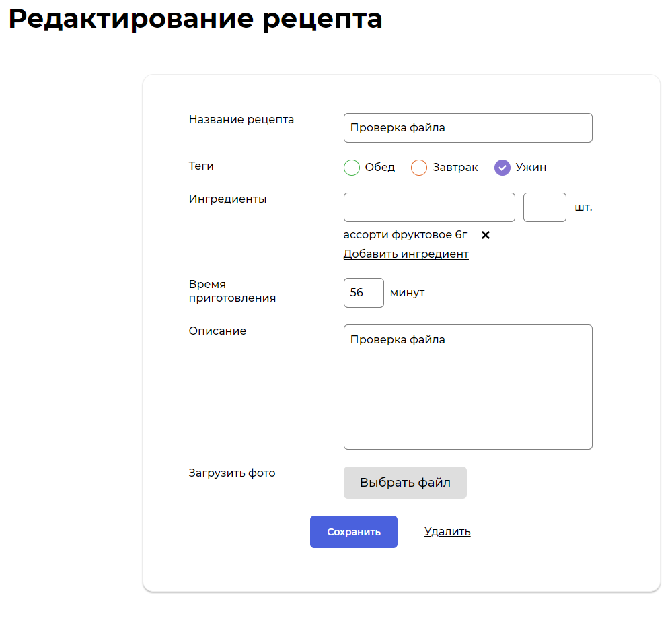The image size is (672, 618).
Task: Check the Обед tag checkbox
Action: [352, 168]
